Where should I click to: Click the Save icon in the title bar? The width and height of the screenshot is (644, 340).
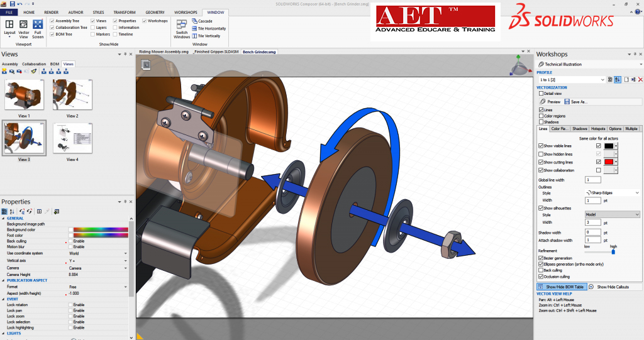pos(12,4)
